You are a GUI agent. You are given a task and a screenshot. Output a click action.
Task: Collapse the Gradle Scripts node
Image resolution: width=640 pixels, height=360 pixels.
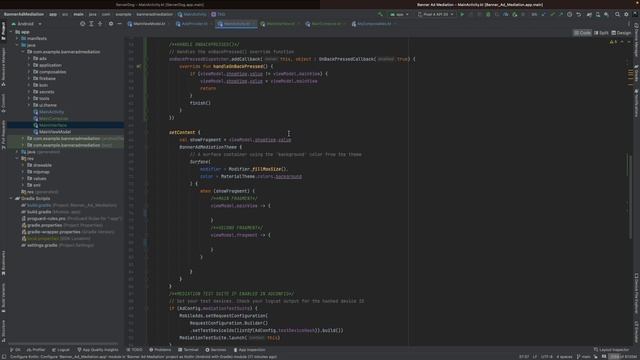[11, 198]
